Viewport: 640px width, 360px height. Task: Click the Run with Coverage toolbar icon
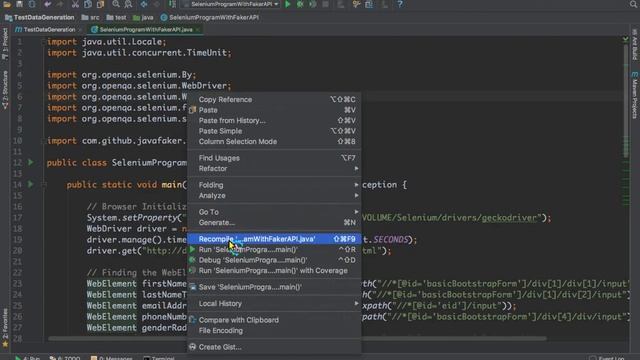pos(313,4)
